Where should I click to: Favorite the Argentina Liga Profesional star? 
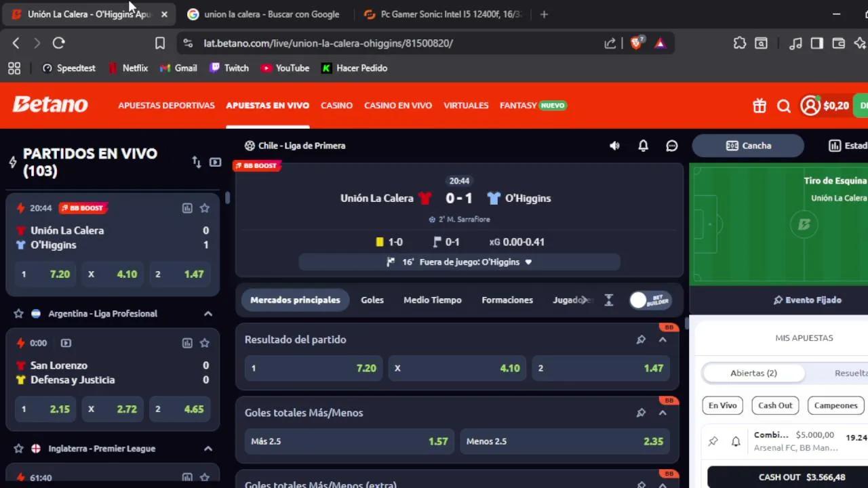coord(19,314)
